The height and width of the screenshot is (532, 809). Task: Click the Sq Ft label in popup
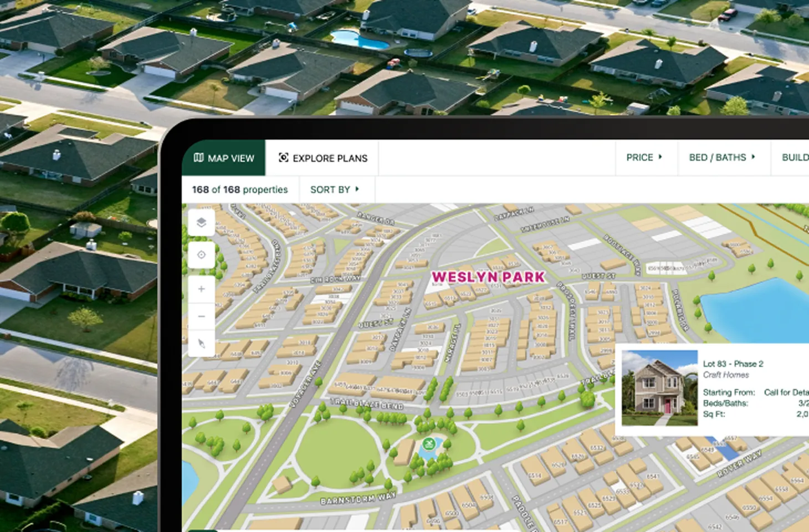714,414
